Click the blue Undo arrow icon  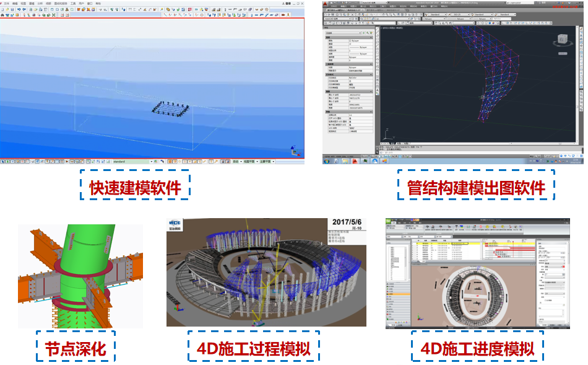[x=19, y=9]
